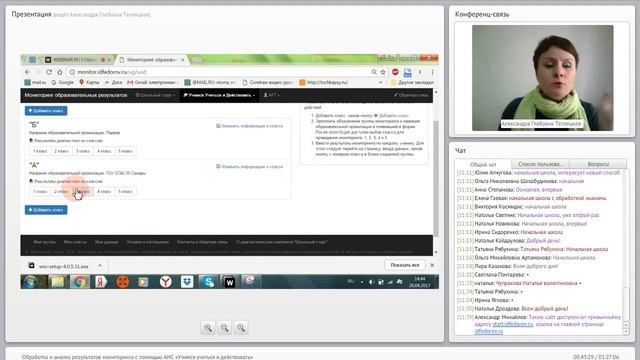
Task: Open the Обратная связь navbar link
Action: tap(411, 95)
